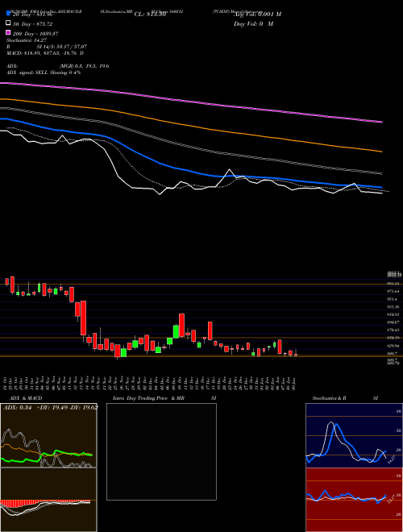Click the '14.27' stochastics value label
The image size is (403, 532).
[x=392, y=460]
